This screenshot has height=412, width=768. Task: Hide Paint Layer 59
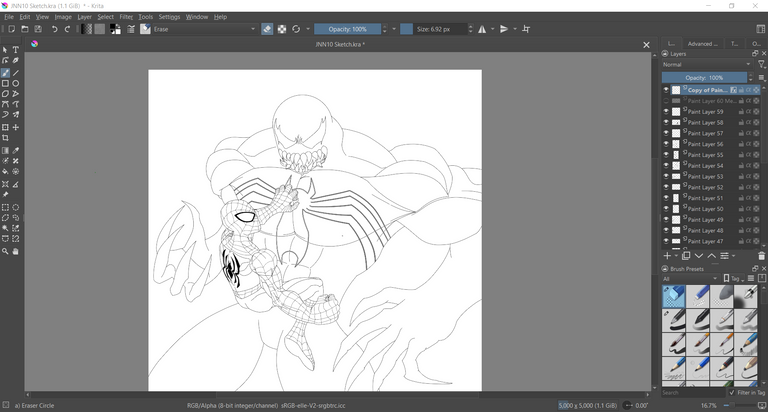(666, 112)
